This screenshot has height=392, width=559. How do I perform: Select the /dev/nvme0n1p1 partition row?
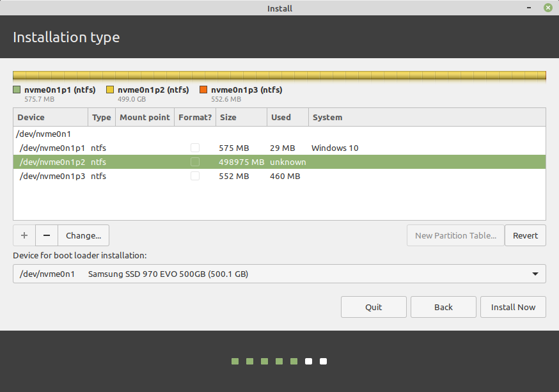pos(279,148)
